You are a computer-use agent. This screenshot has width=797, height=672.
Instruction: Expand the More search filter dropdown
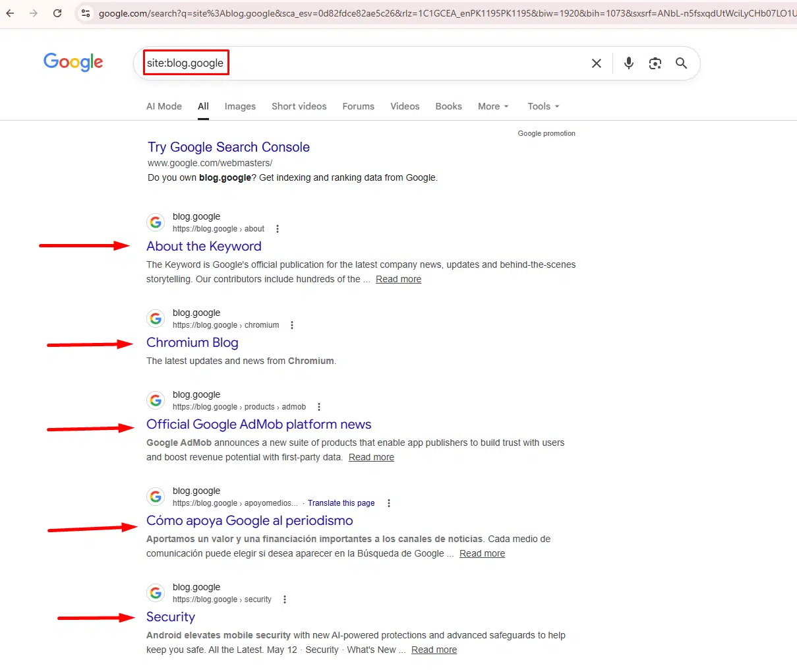493,106
